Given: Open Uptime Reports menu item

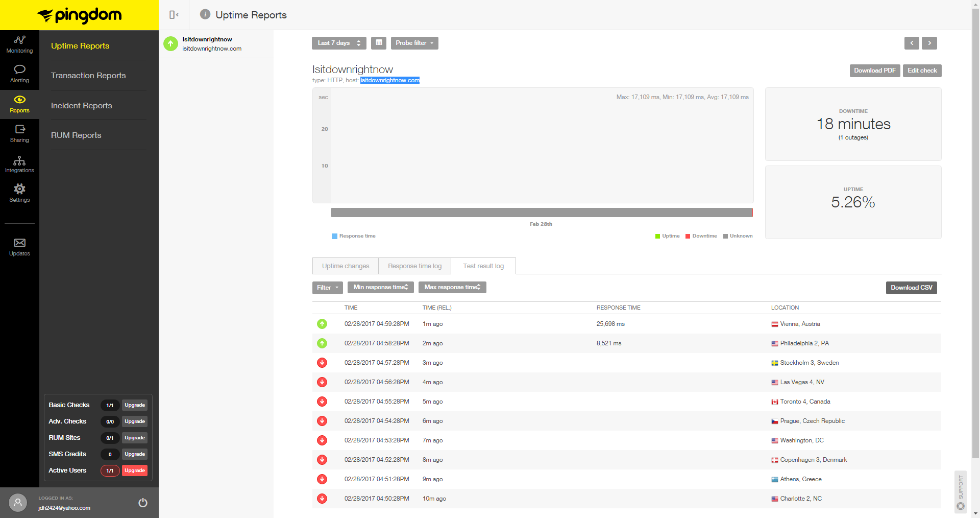Looking at the screenshot, I should point(80,46).
